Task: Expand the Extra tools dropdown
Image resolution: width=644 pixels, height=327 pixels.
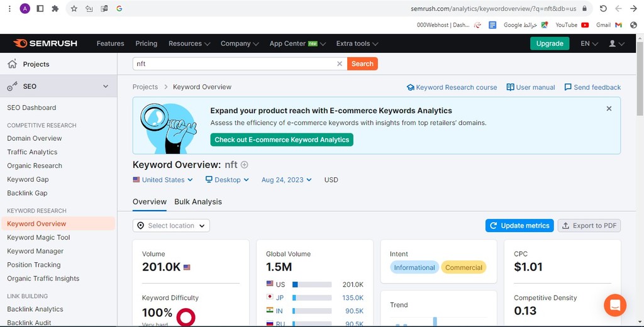Action: pyautogui.click(x=357, y=43)
